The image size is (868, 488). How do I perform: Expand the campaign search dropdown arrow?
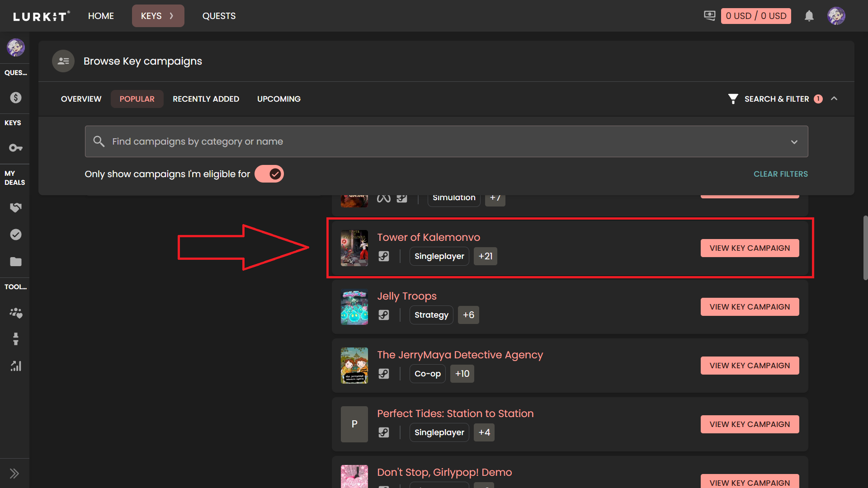(794, 142)
